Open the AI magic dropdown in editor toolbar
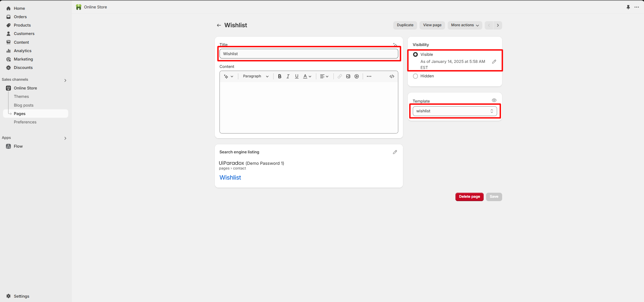644x302 pixels. [229, 76]
